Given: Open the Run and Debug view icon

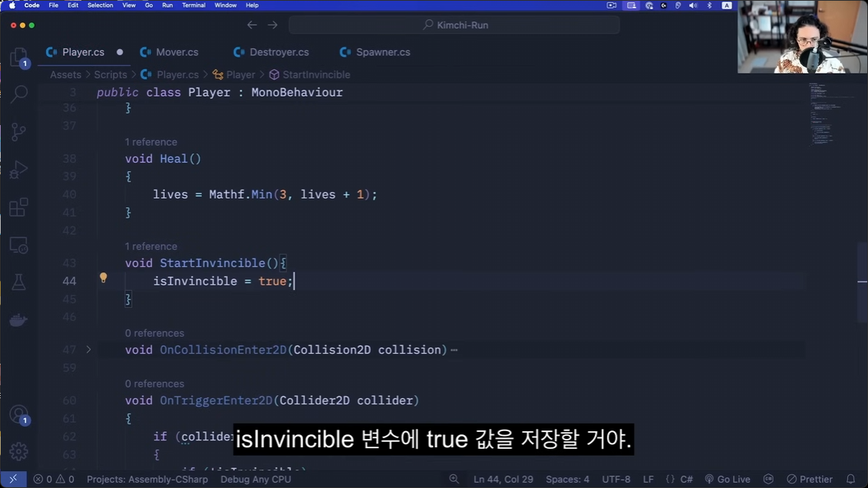Looking at the screenshot, I should [x=18, y=170].
